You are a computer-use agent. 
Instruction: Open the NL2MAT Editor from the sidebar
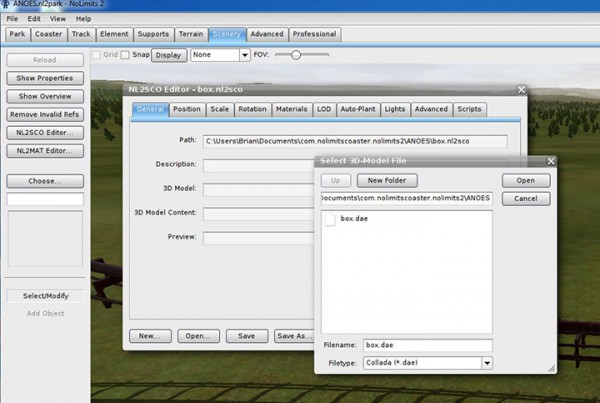[x=44, y=150]
